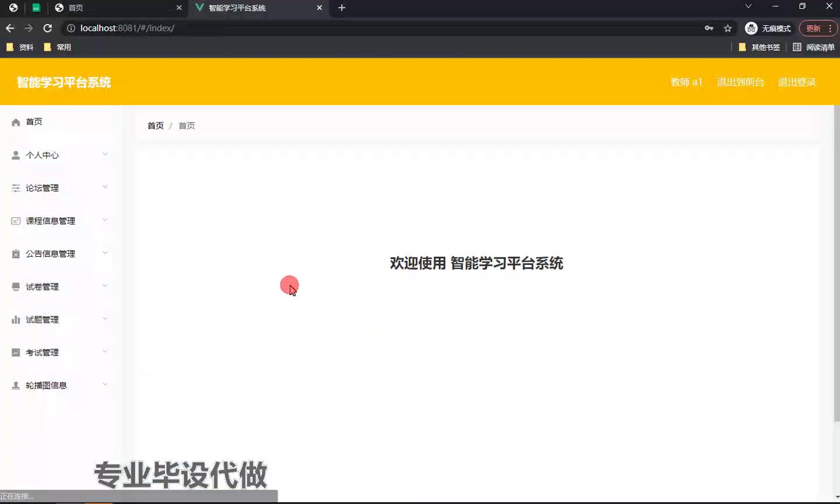The width and height of the screenshot is (840, 504).
Task: Click the home icon beside 首页 in sidebar
Action: tap(16, 123)
